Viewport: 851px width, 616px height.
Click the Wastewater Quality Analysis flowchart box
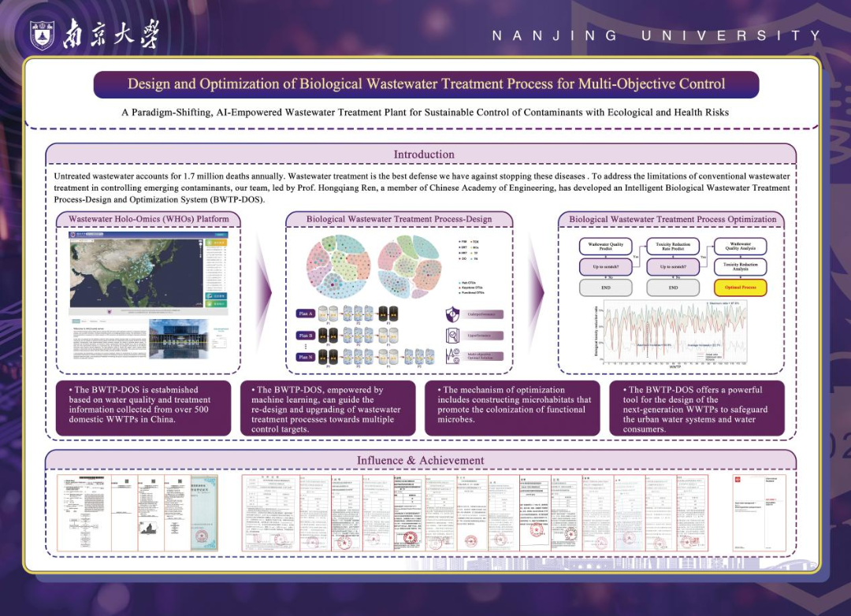(740, 247)
